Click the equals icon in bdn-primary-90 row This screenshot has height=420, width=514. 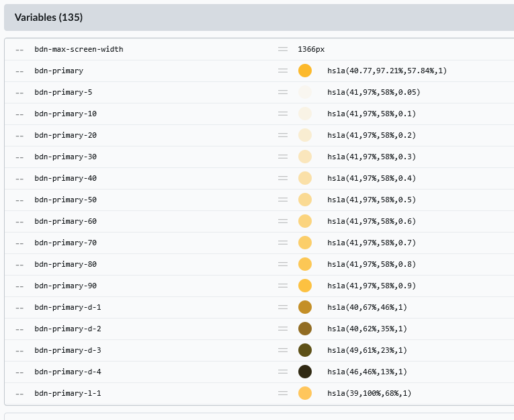[x=283, y=286]
